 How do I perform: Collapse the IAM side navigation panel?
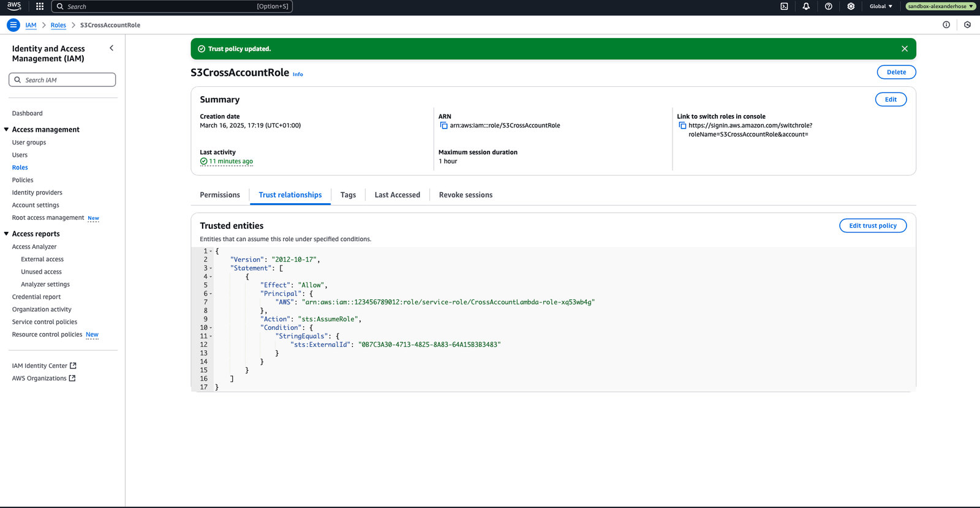(x=111, y=48)
